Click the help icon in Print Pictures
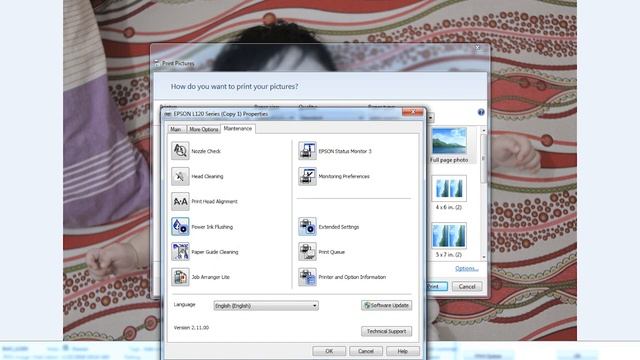This screenshot has width=640, height=360. click(x=481, y=112)
